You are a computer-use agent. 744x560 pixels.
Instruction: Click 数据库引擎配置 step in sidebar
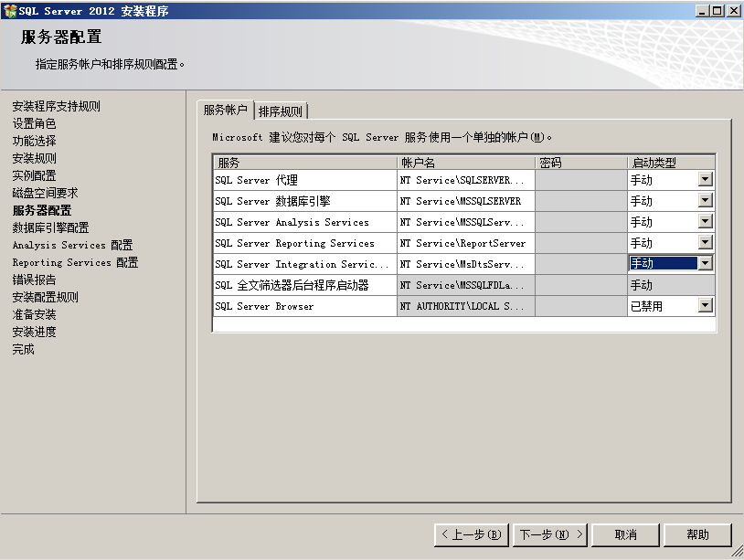click(x=50, y=227)
